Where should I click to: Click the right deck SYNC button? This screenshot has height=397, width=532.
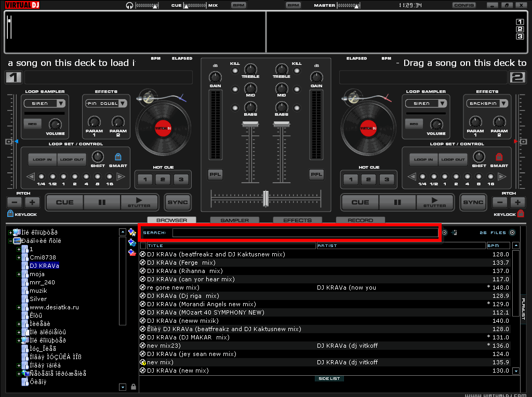(473, 202)
